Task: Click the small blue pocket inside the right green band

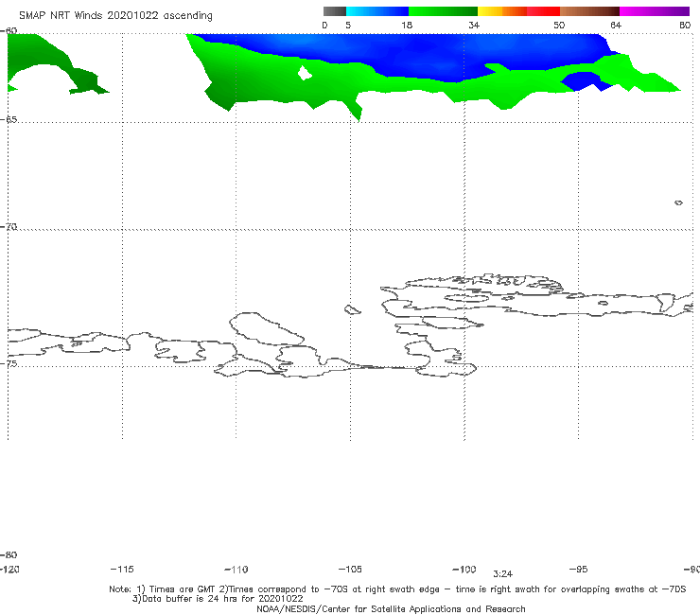Action: point(586,81)
